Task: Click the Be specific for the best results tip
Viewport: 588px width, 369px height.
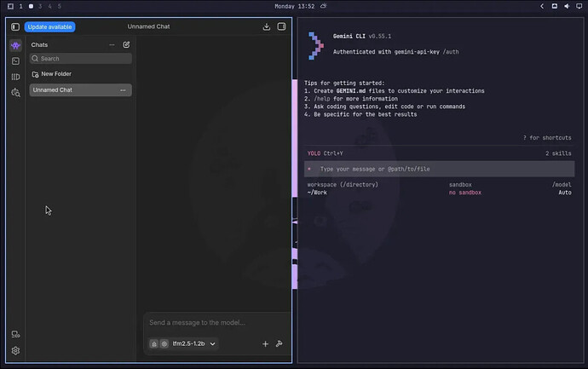Action: [360, 114]
